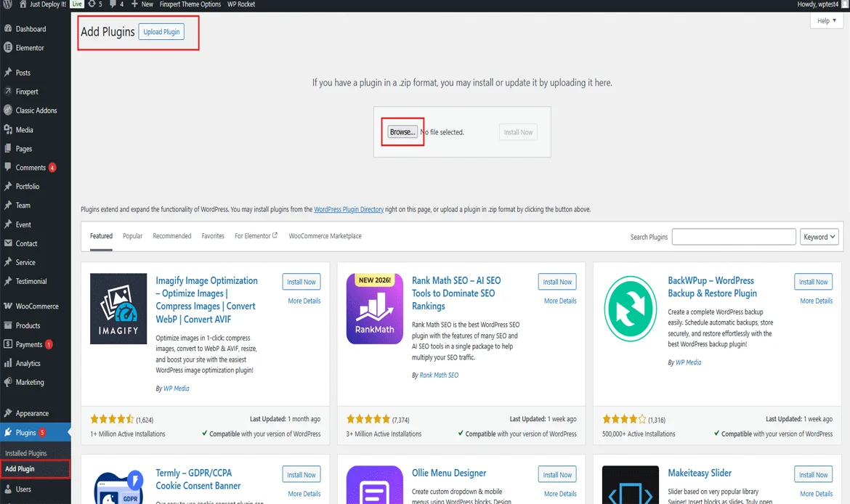The image size is (850, 504).
Task: Install the Termly GDPR/CCPA plugin
Action: 301,475
